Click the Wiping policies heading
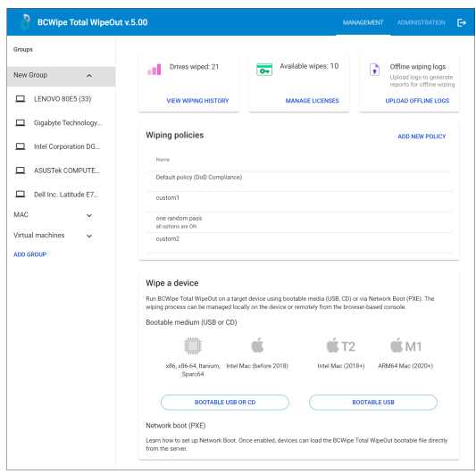 [x=175, y=135]
